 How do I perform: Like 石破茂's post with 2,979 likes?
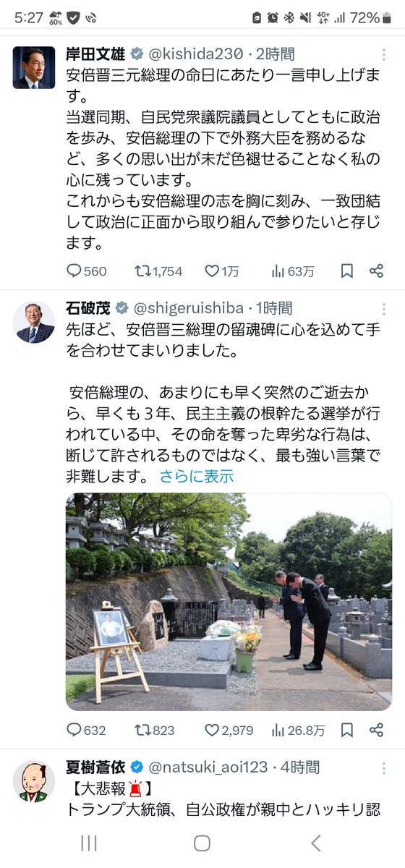[229, 731]
